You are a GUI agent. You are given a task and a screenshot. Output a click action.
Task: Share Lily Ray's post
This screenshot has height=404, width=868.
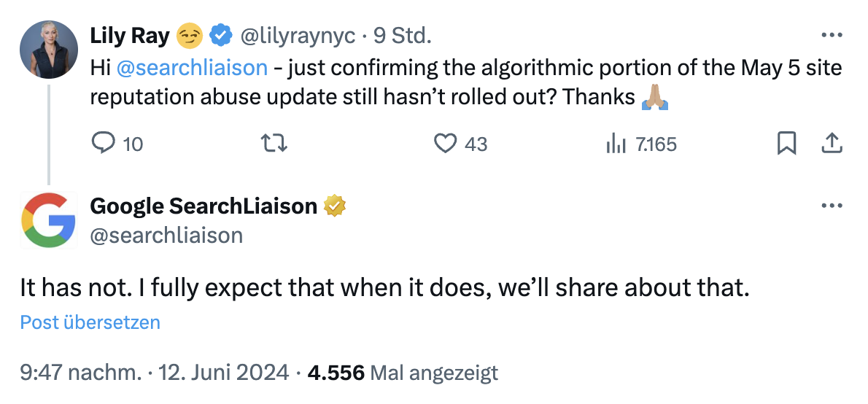point(832,144)
